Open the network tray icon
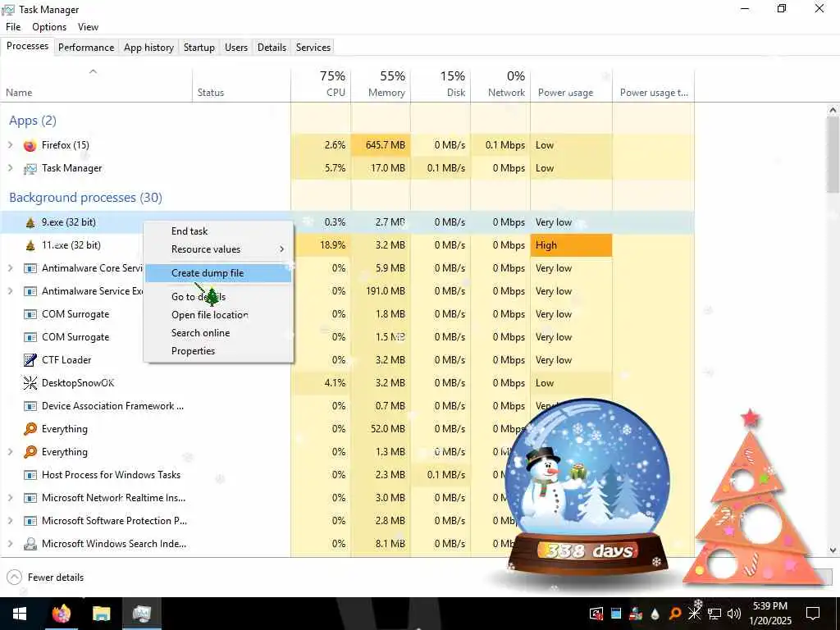Viewport: 840px width, 630px height. (714, 614)
